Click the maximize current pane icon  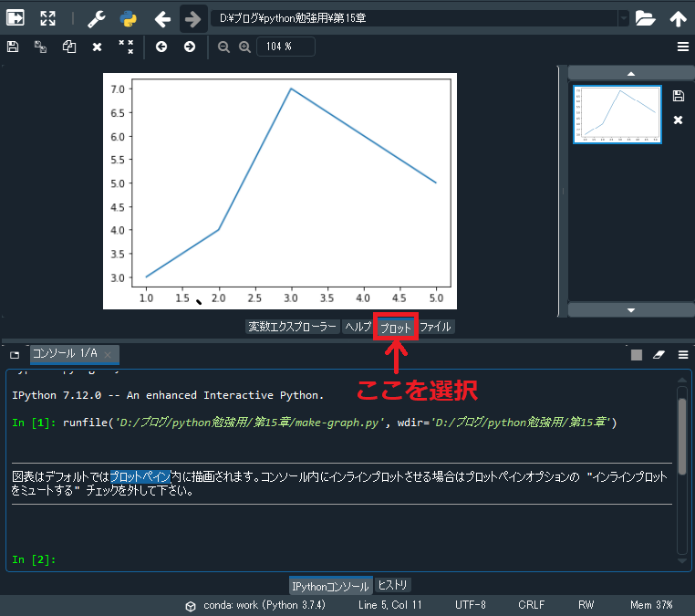pos(47,18)
